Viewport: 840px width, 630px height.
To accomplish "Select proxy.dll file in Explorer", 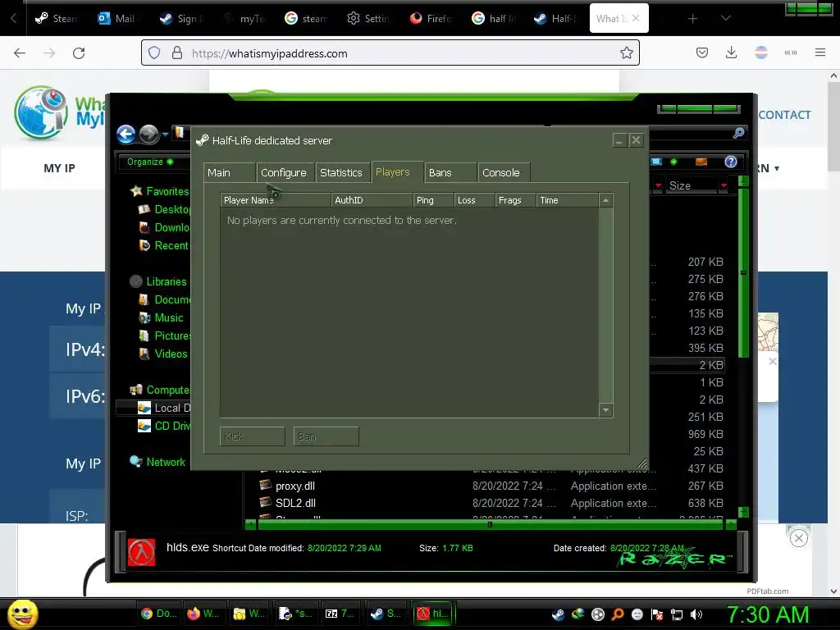I will (294, 486).
